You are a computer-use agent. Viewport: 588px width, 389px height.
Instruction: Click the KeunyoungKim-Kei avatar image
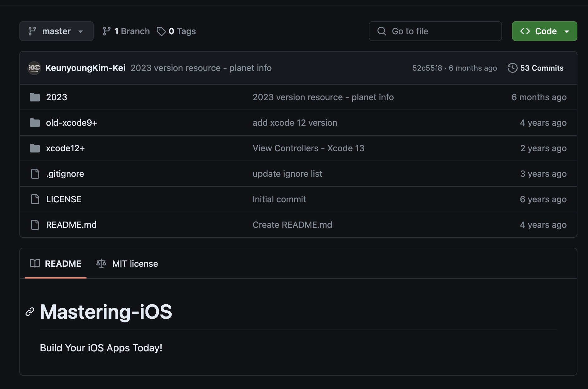click(x=34, y=68)
